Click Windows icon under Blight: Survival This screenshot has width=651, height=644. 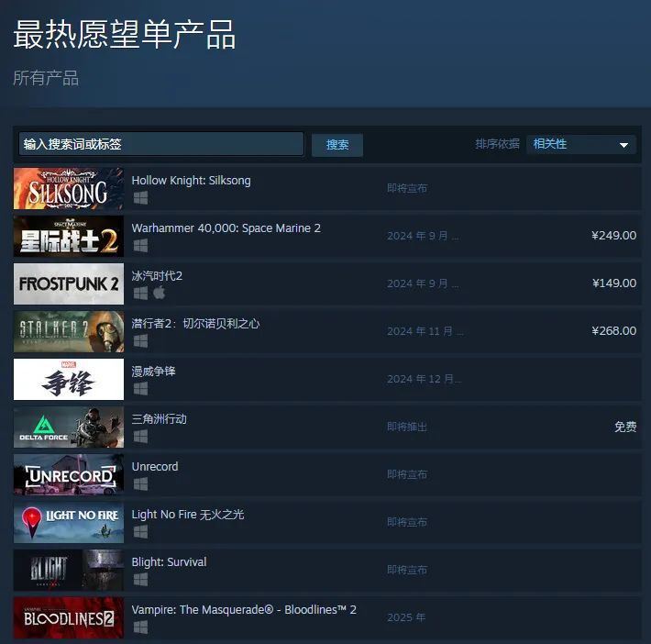pos(140,580)
